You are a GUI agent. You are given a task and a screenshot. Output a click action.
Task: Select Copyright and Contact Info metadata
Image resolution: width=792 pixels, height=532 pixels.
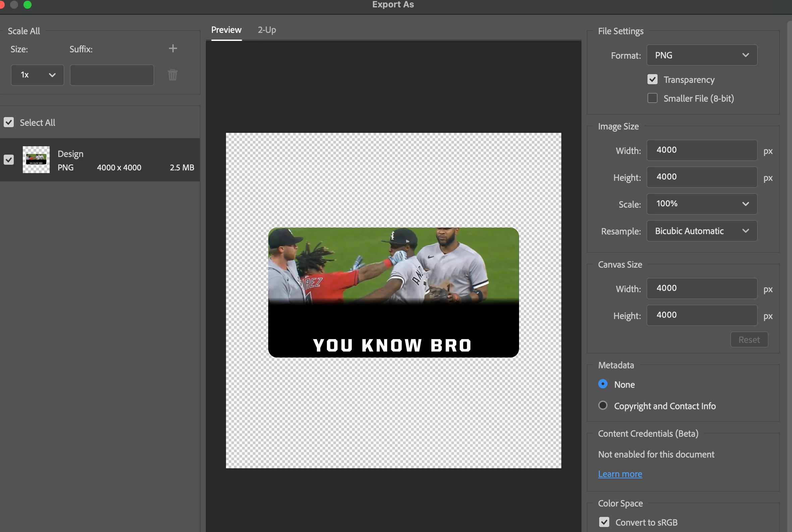point(603,405)
